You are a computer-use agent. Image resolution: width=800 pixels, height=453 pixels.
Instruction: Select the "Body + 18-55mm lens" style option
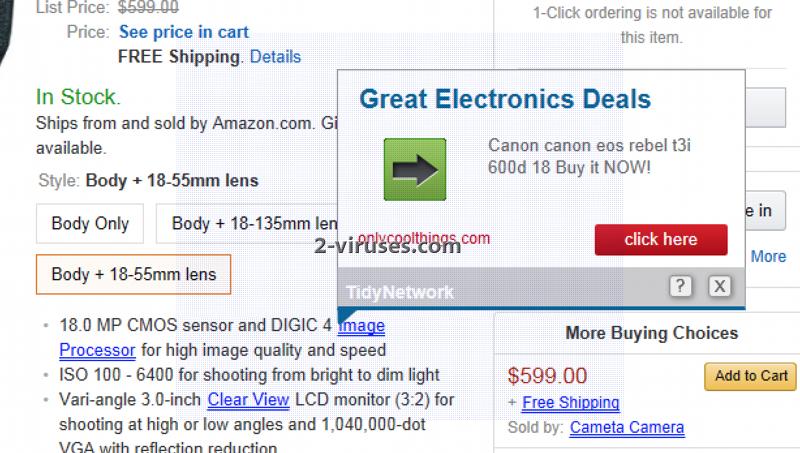pyautogui.click(x=134, y=274)
